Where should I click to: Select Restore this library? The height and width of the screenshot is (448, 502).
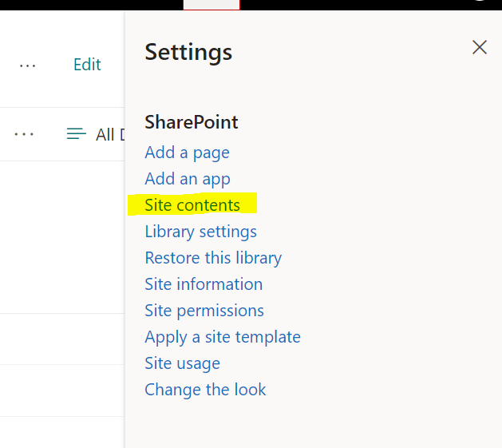[213, 258]
